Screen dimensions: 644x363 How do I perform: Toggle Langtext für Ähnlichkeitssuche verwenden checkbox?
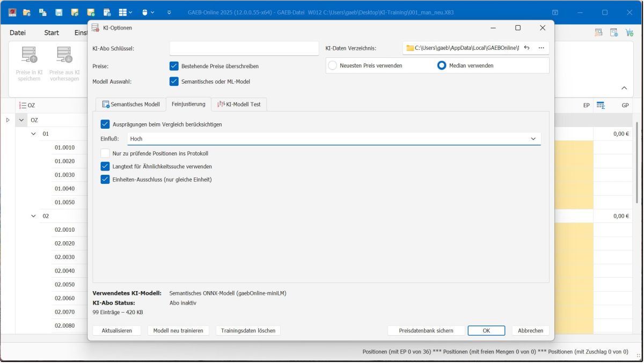click(105, 166)
